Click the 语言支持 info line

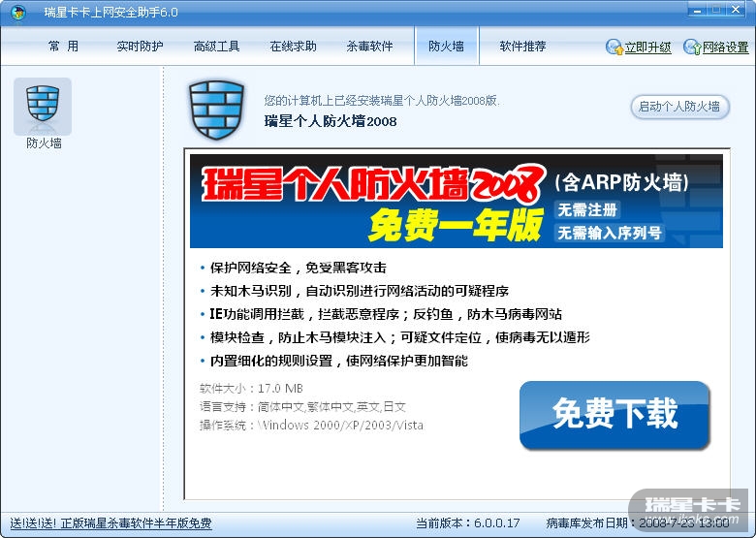coord(302,407)
